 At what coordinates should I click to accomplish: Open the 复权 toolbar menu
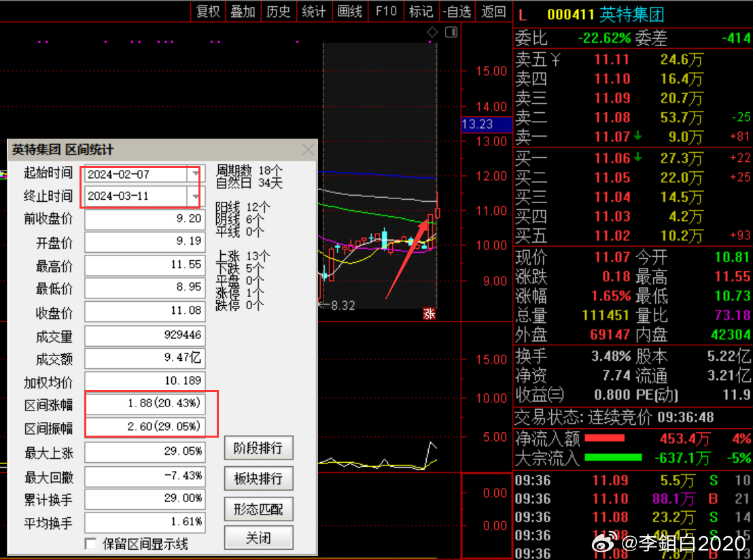208,12
